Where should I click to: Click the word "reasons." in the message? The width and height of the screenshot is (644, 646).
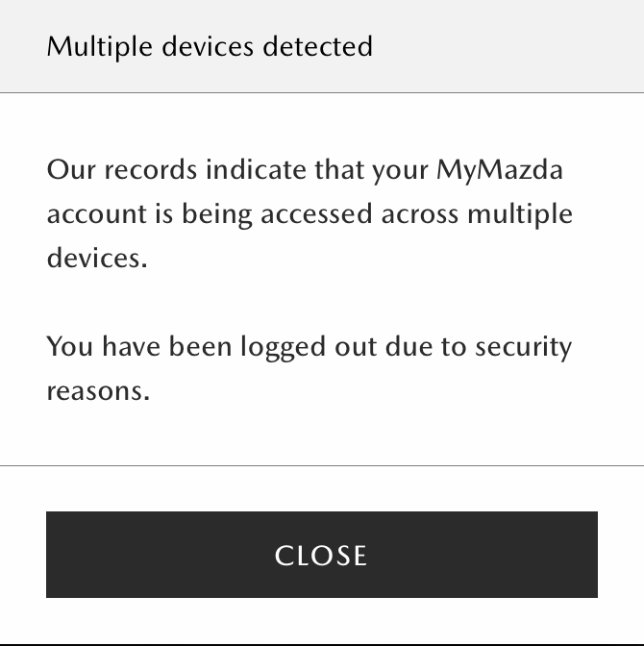coord(98,390)
